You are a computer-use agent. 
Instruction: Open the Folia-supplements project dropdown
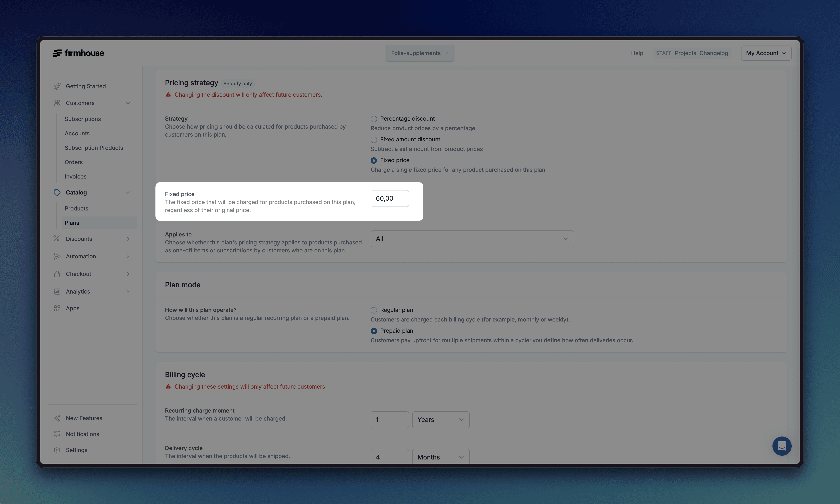420,53
